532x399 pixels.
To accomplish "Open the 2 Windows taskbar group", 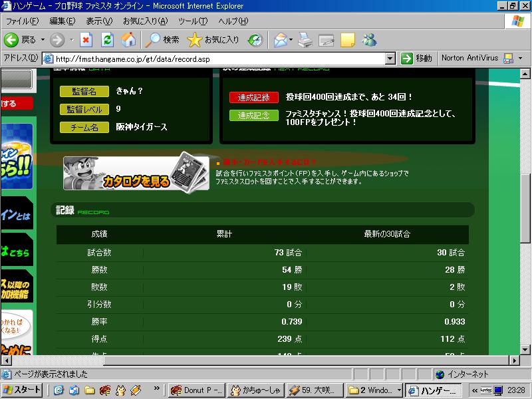I will (x=374, y=390).
